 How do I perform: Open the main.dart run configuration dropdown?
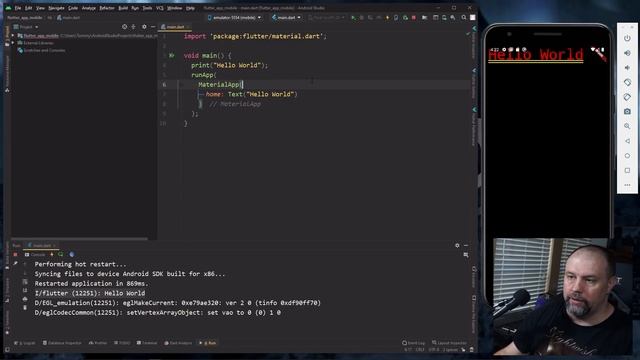(286, 18)
